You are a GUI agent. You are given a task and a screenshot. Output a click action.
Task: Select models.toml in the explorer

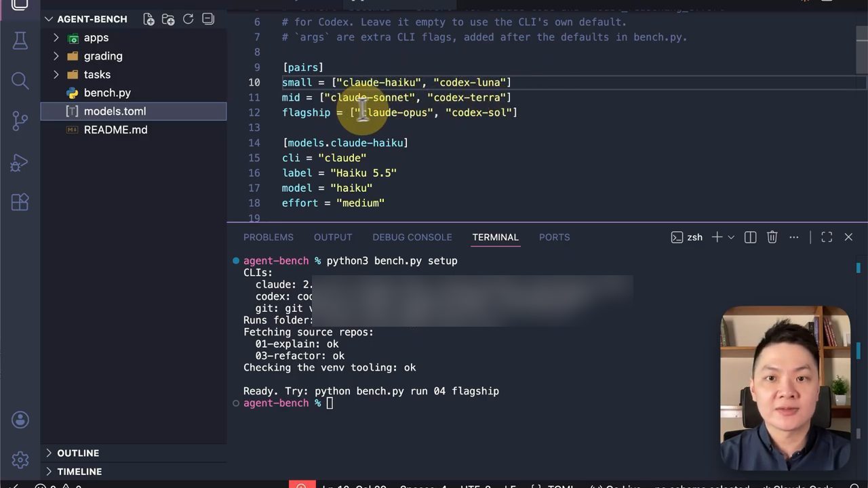(x=134, y=111)
